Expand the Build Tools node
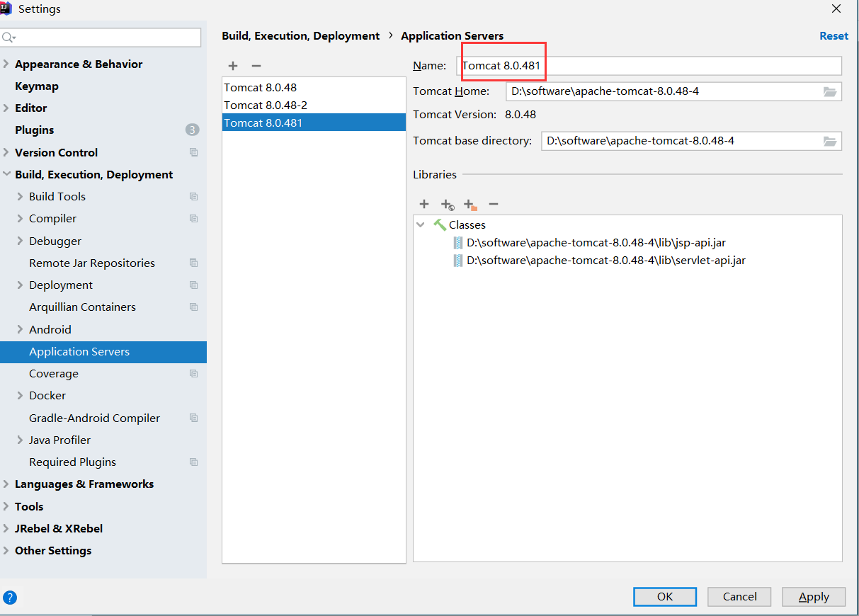The image size is (859, 616). tap(20, 196)
